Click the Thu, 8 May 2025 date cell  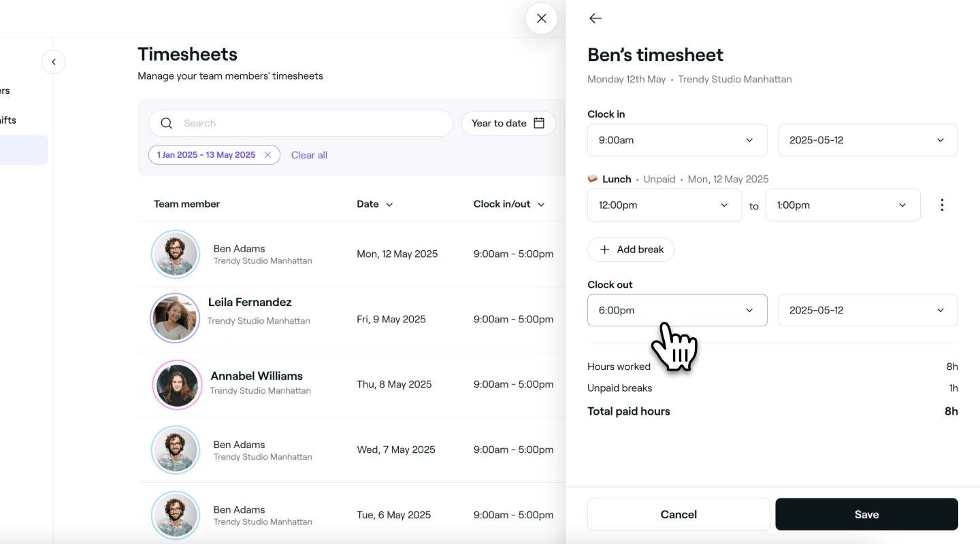point(394,384)
